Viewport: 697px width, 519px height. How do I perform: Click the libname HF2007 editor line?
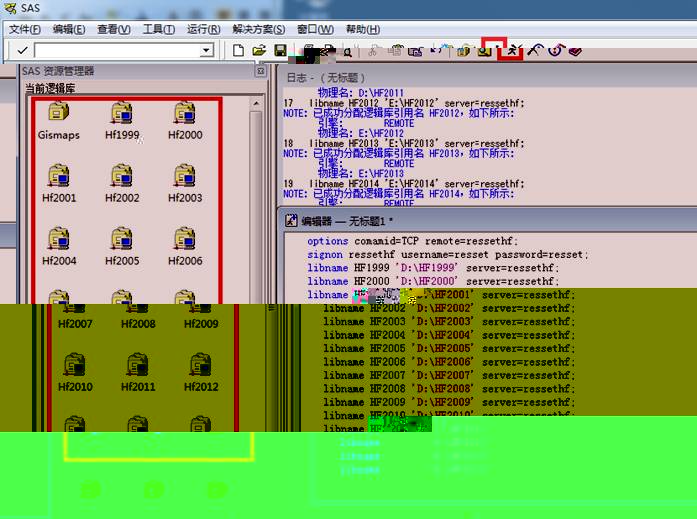coord(449,375)
